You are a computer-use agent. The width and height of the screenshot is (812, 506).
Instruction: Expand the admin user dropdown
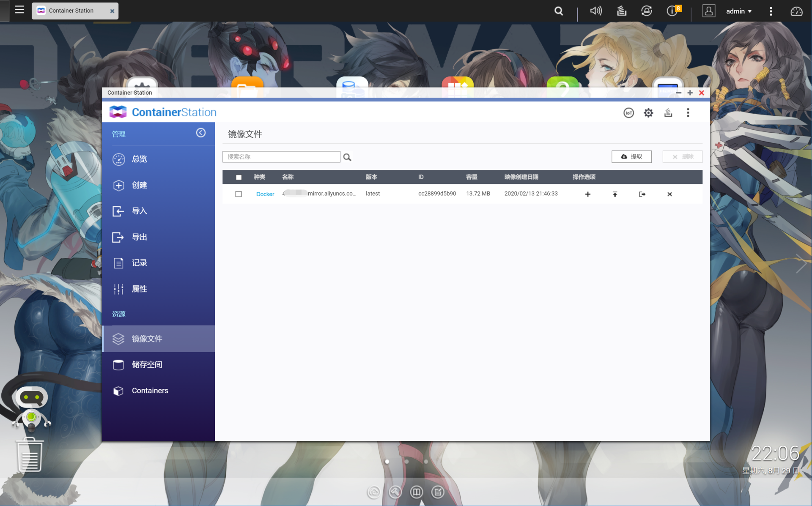click(738, 11)
